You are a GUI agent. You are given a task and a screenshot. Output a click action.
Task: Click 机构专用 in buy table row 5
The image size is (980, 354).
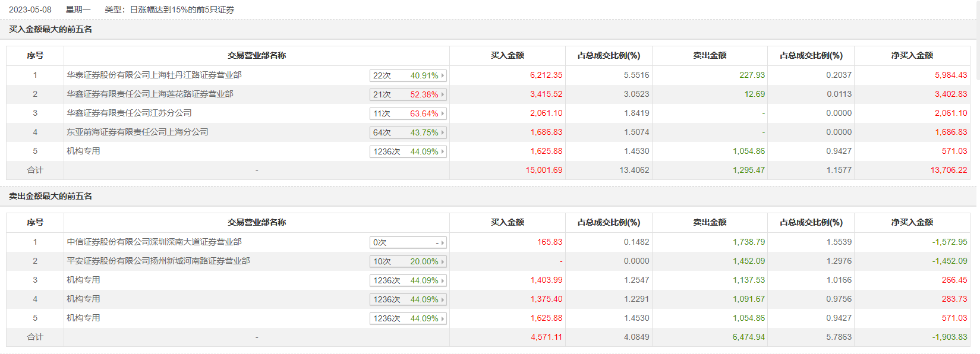click(83, 151)
